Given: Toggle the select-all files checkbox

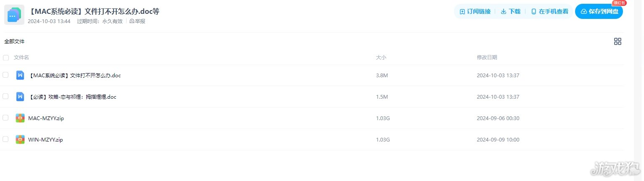Looking at the screenshot, I should click(x=6, y=58).
